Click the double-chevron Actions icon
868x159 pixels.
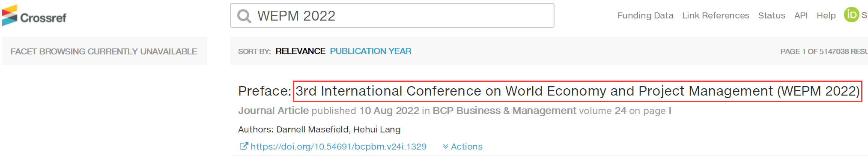[x=445, y=147]
